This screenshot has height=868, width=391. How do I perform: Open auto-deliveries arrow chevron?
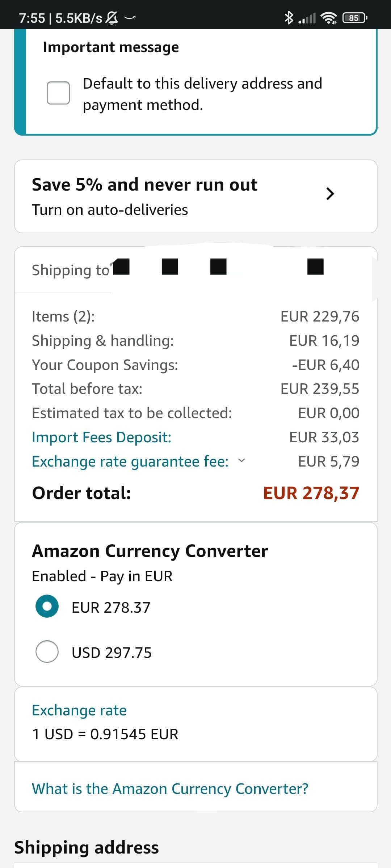(329, 193)
